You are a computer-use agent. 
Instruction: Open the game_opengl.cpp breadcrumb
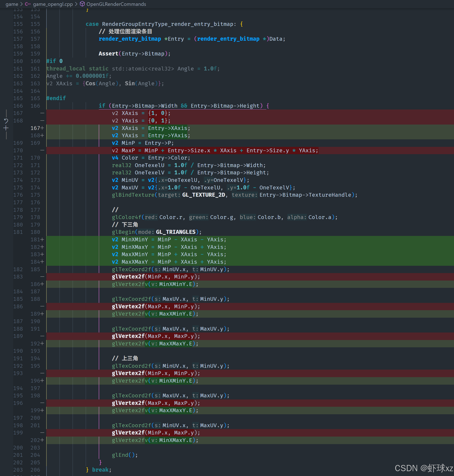click(x=53, y=4)
